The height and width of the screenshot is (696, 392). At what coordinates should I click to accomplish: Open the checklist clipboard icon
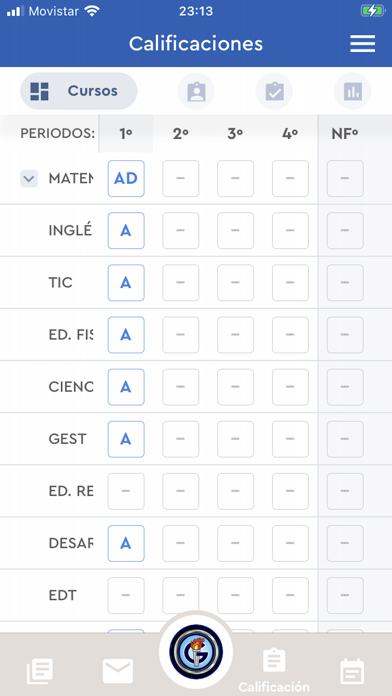click(x=274, y=91)
